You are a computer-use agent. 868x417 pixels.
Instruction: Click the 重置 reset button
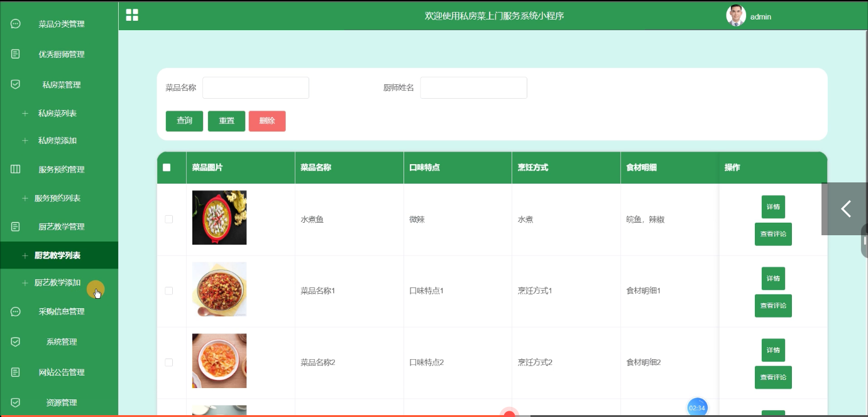click(x=226, y=121)
